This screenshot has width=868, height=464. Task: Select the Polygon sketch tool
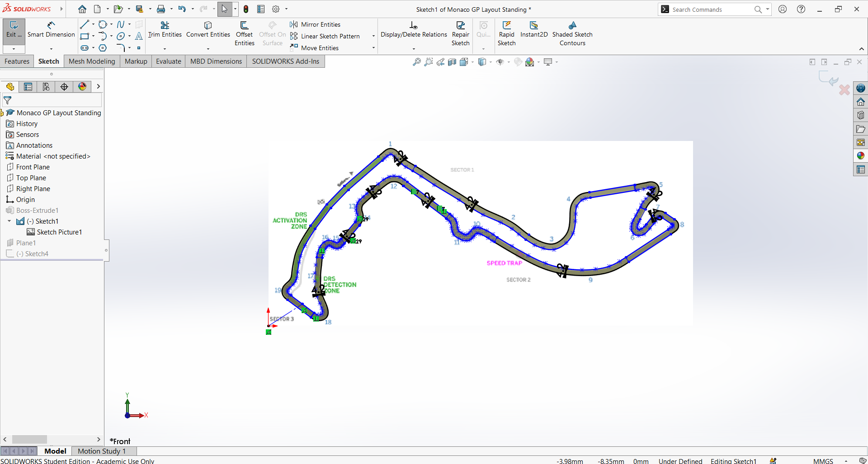coord(103,48)
